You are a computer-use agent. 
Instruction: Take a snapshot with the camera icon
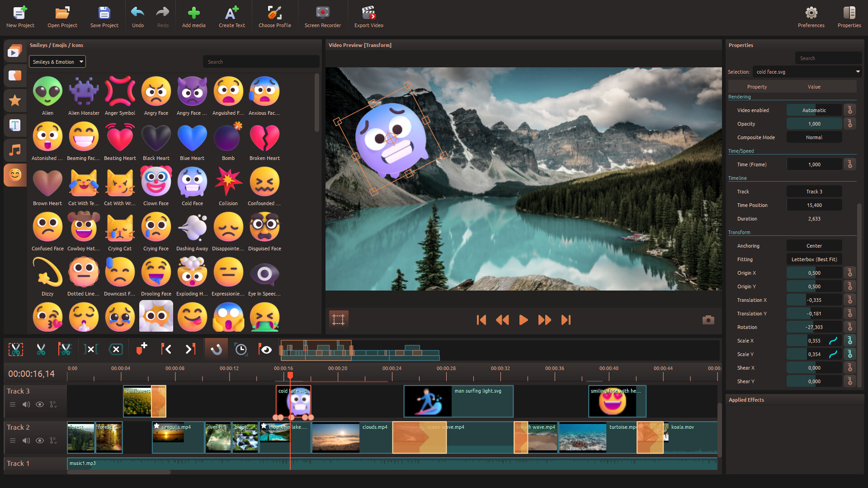tap(708, 320)
